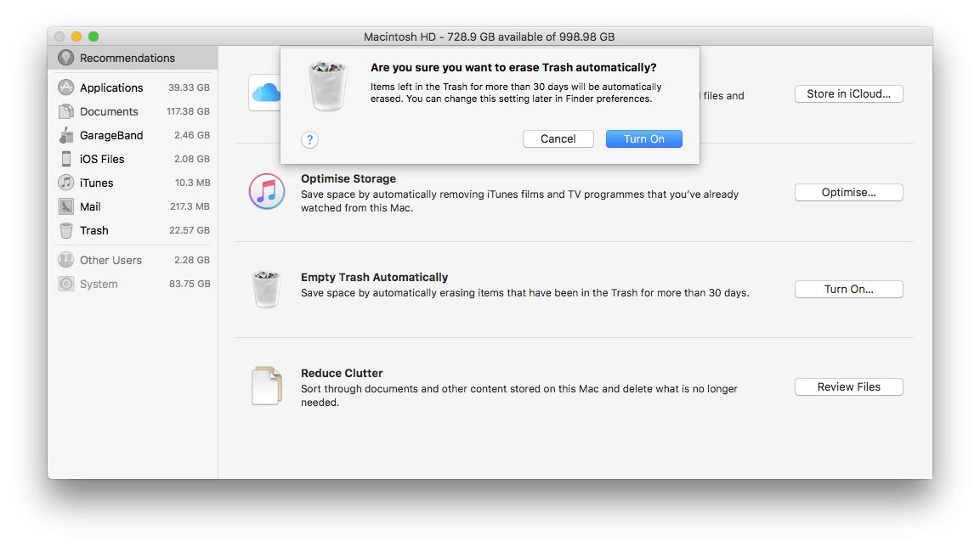Click the iCloud icon near Store in iCloud

coord(266,93)
